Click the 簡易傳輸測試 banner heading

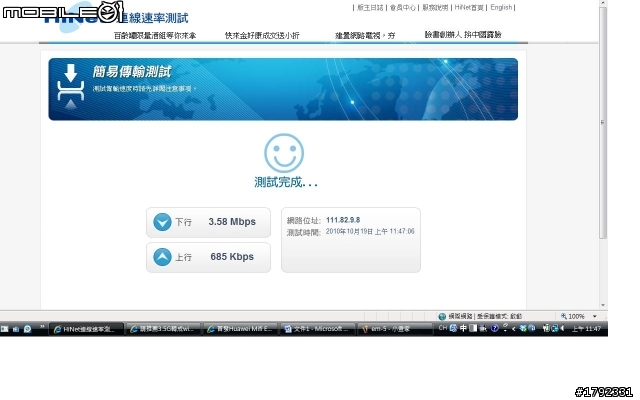(x=131, y=72)
